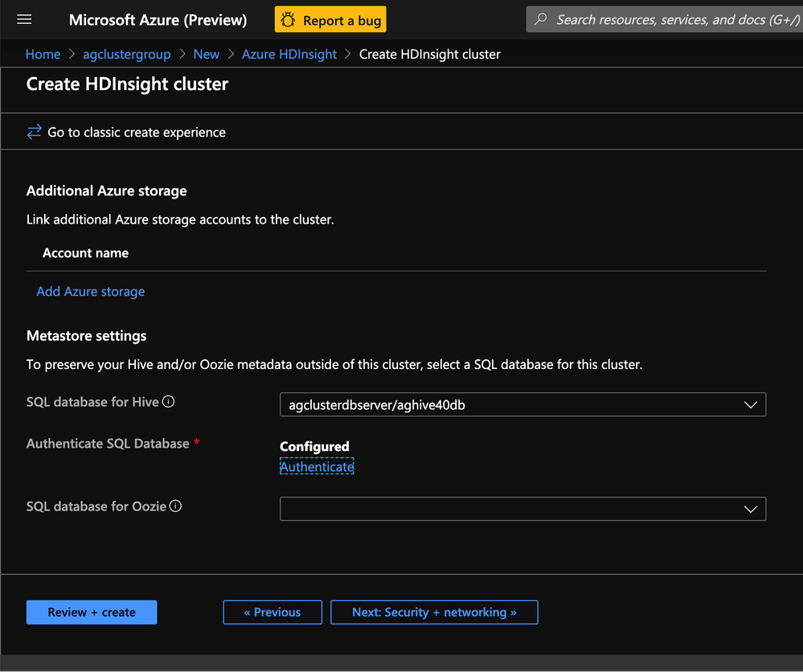Viewport: 803px width, 672px height.
Task: Open the agclusterdbserver/aghive40db combo box
Action: 522,404
